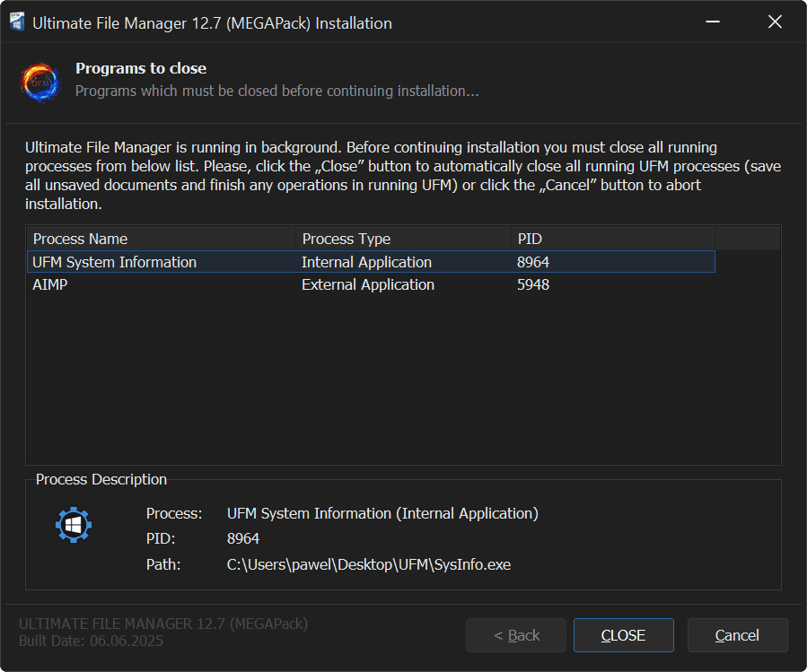Click the process name in Process Description
The height and width of the screenshot is (672, 807).
pyautogui.click(x=382, y=513)
